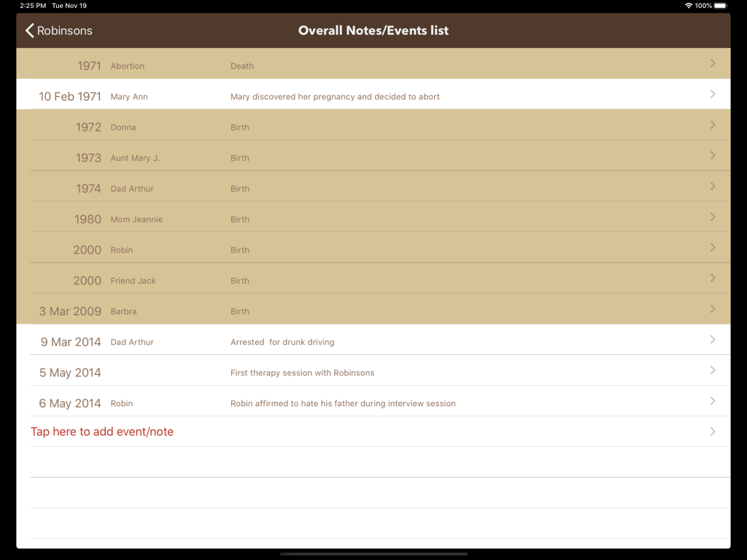Check battery icon in status bar
747x560 pixels.
[721, 6]
